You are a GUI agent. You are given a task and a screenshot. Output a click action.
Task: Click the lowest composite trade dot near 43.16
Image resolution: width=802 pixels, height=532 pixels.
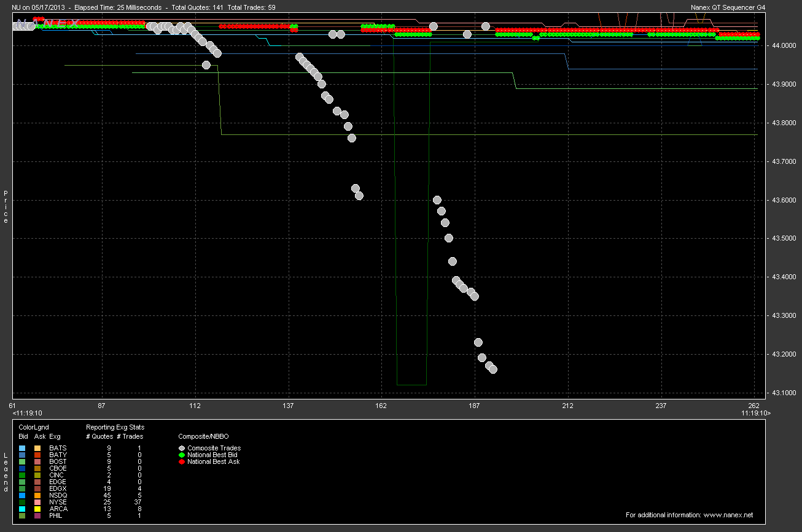point(492,369)
